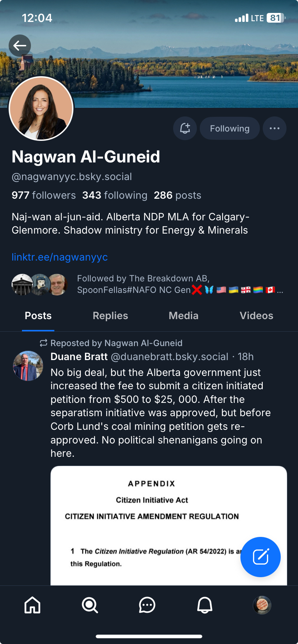Enlarge Nagwan Al-Guneid's profile picture
Image resolution: width=298 pixels, height=644 pixels.
click(41, 108)
